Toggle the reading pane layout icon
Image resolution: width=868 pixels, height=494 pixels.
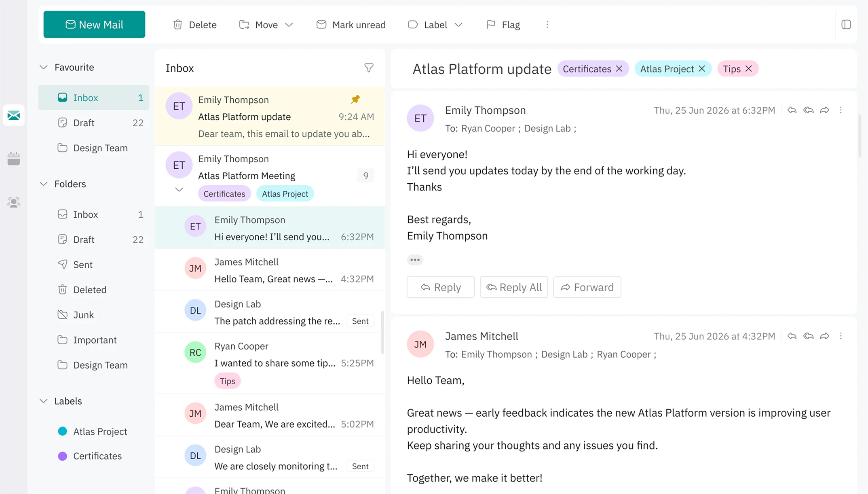[846, 25]
